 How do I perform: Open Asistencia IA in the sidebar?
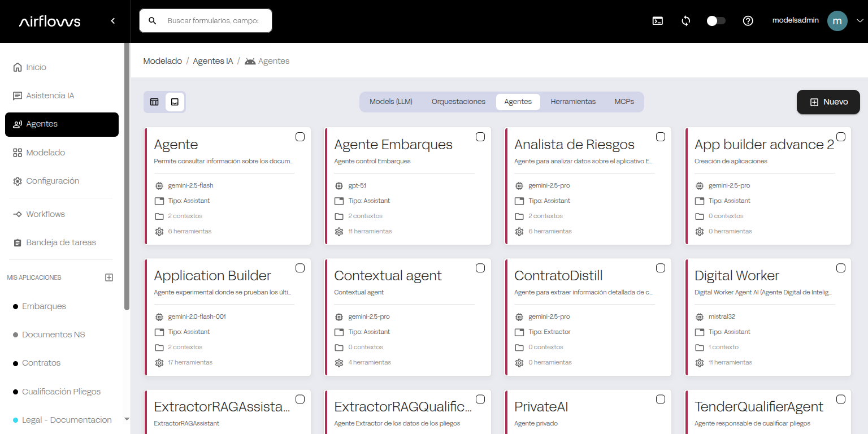50,95
